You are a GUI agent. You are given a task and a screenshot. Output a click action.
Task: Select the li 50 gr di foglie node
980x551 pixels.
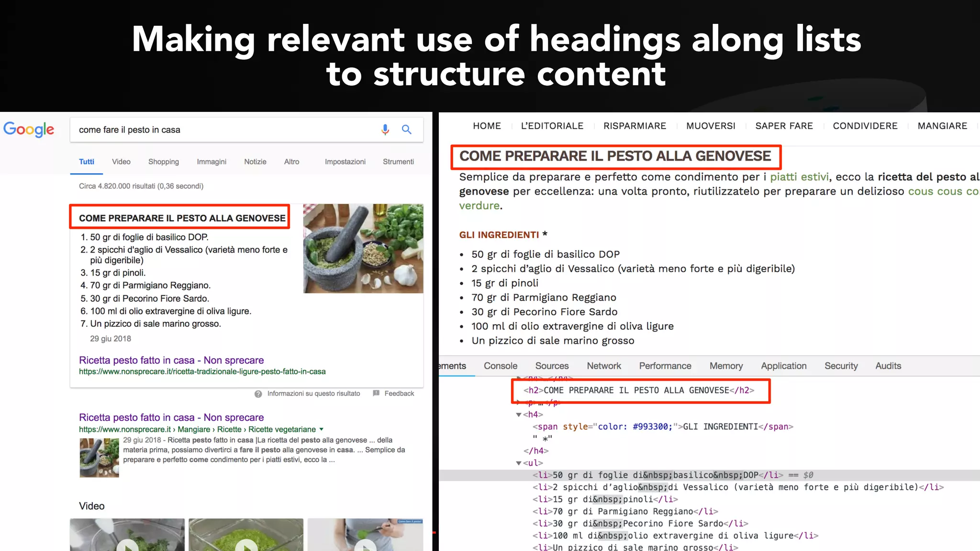[658, 475]
